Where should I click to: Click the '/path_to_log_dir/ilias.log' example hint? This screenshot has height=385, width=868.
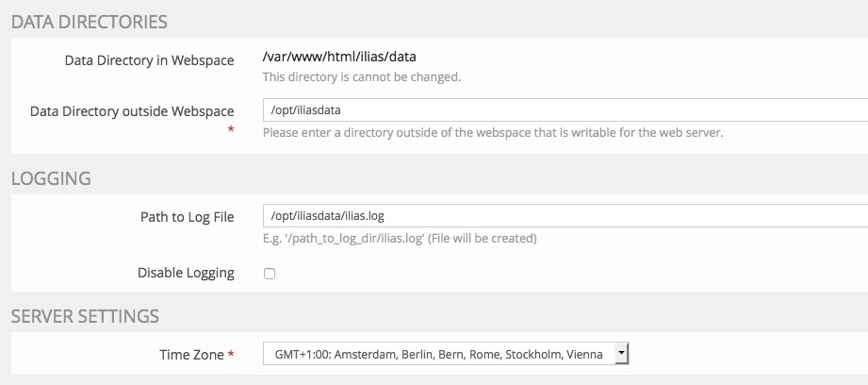coord(400,238)
